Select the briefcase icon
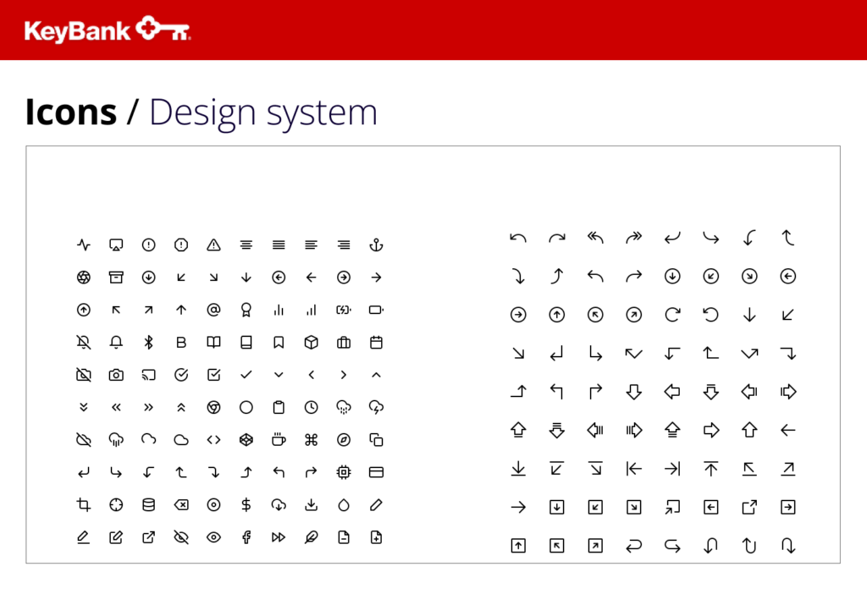 click(x=344, y=343)
